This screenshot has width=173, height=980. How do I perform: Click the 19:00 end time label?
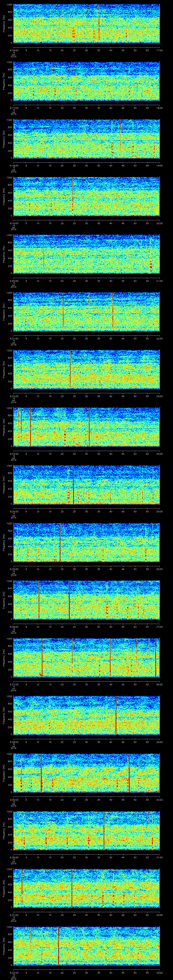[160, 165]
